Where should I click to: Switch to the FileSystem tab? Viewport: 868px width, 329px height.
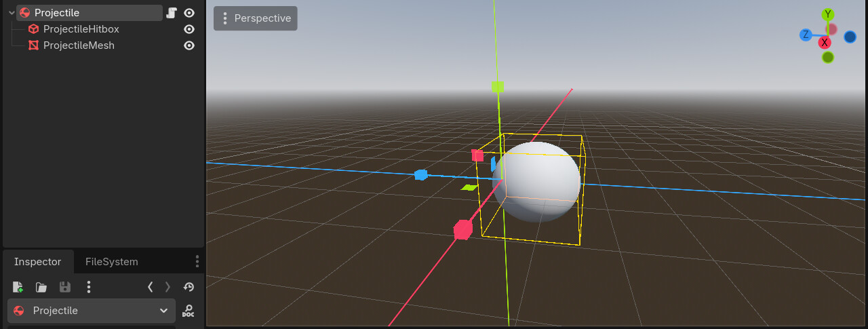[111, 262]
